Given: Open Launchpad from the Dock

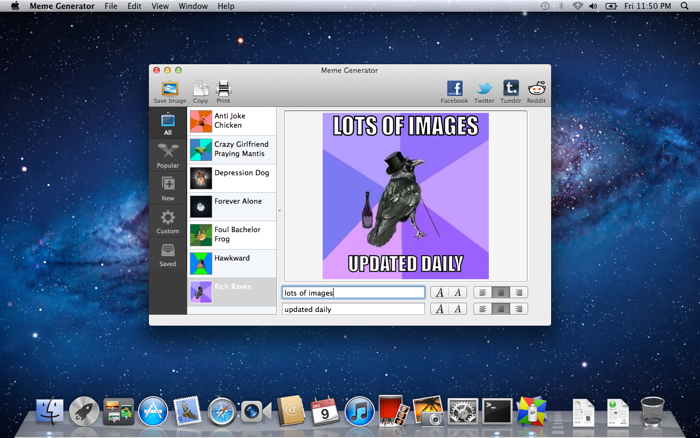Looking at the screenshot, I should (84, 411).
